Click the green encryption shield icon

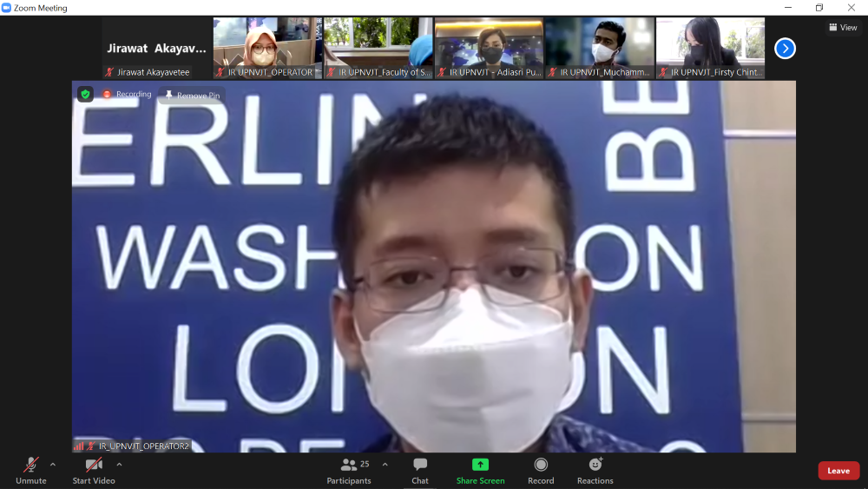(x=85, y=94)
